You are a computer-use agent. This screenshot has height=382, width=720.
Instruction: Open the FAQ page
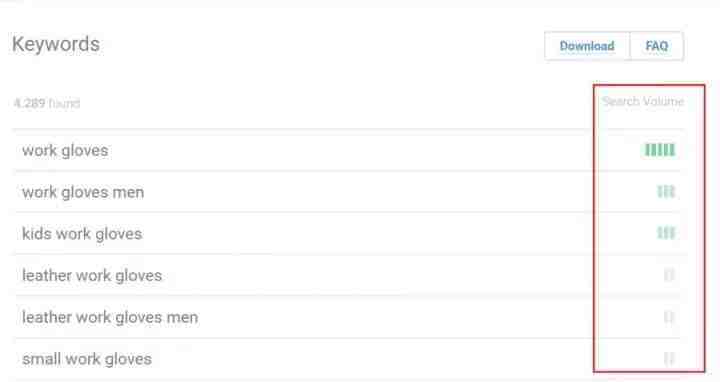tap(657, 46)
